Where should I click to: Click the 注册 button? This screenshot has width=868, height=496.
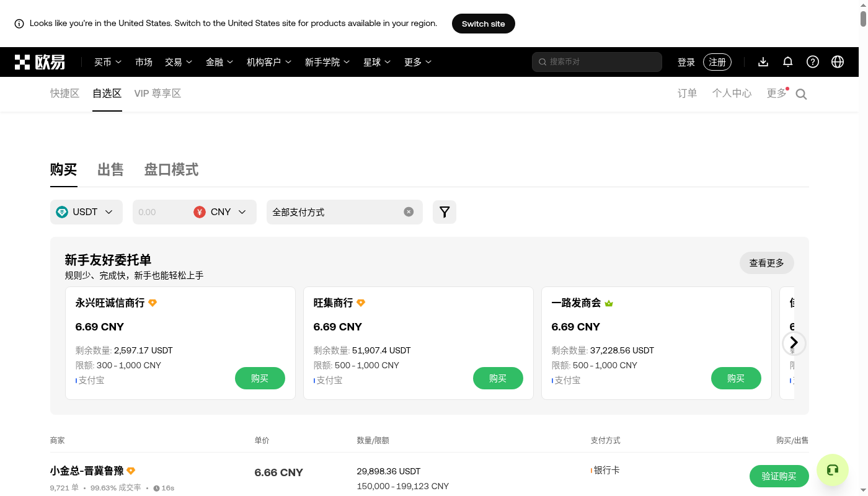[x=717, y=62]
